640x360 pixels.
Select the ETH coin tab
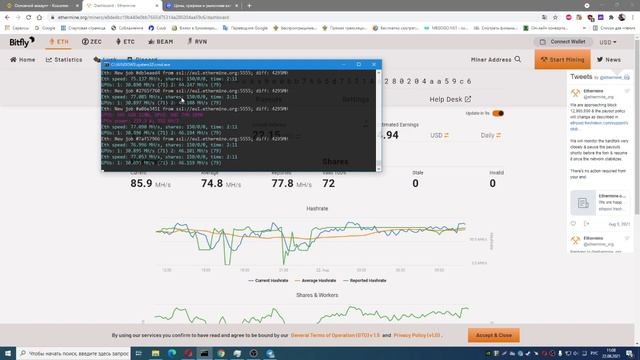pos(59,42)
